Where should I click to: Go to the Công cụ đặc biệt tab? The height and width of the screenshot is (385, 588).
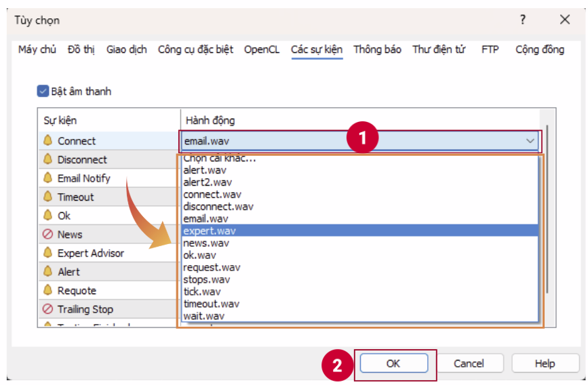click(x=195, y=49)
